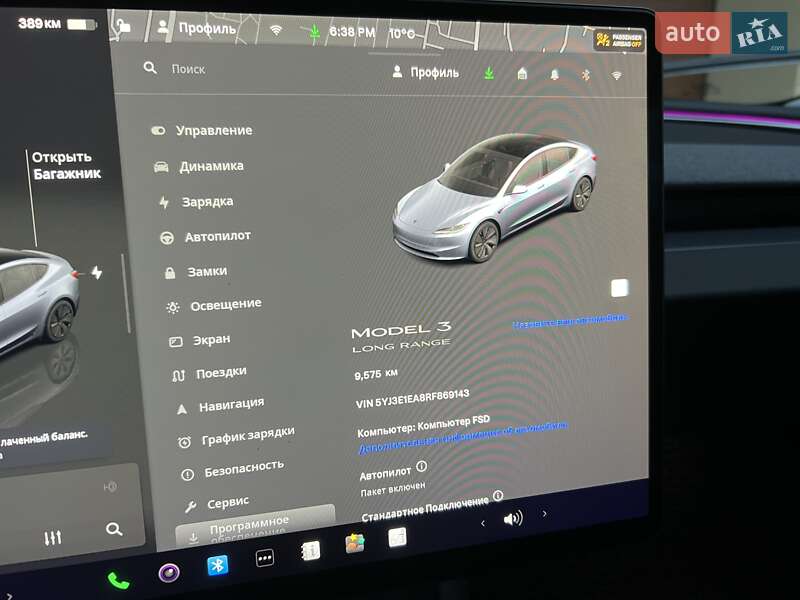The width and height of the screenshot is (800, 600).
Task: Click the volume speaker icon
Action: click(513, 518)
